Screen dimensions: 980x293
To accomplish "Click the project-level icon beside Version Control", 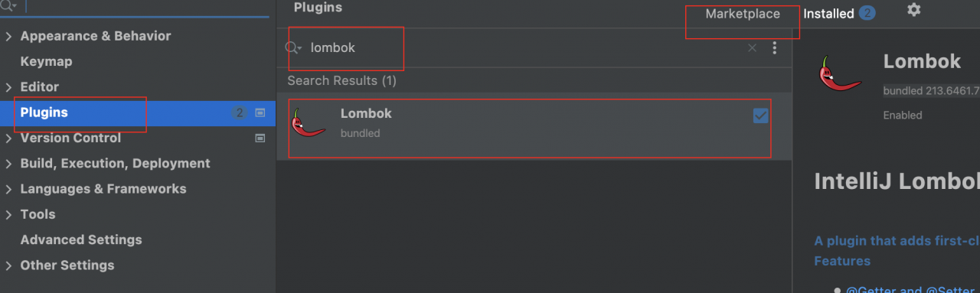I will coord(260,138).
